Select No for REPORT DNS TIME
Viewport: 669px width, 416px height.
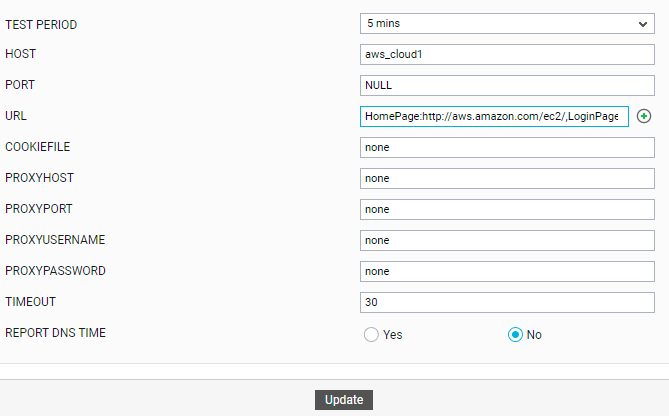(x=515, y=335)
